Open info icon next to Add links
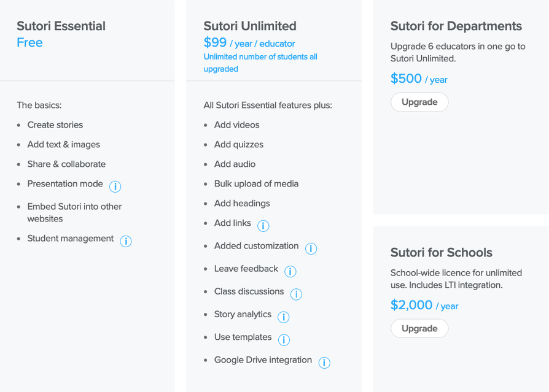 tap(263, 226)
